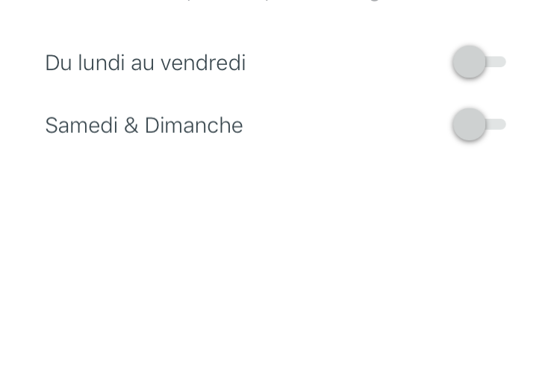Image resolution: width=560 pixels, height=392 pixels.
Task: Turn on the weekday switch
Action: point(479,62)
